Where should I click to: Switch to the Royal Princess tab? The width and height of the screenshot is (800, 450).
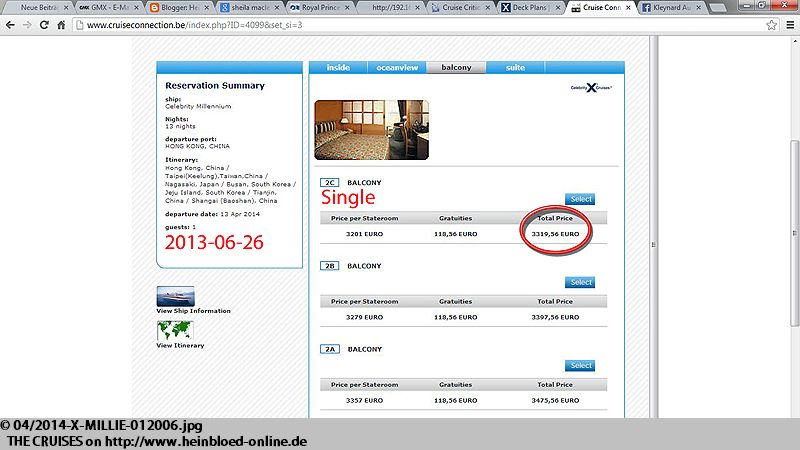pyautogui.click(x=319, y=8)
